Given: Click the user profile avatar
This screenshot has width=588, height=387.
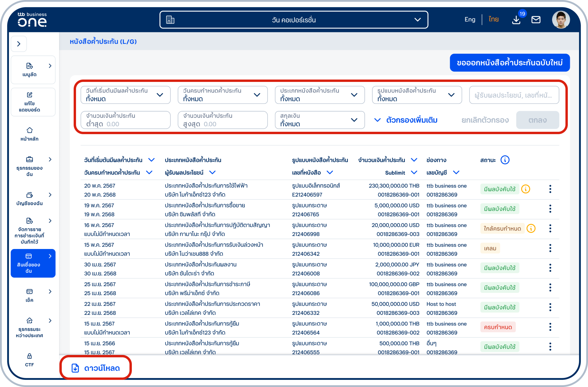Looking at the screenshot, I should (561, 20).
